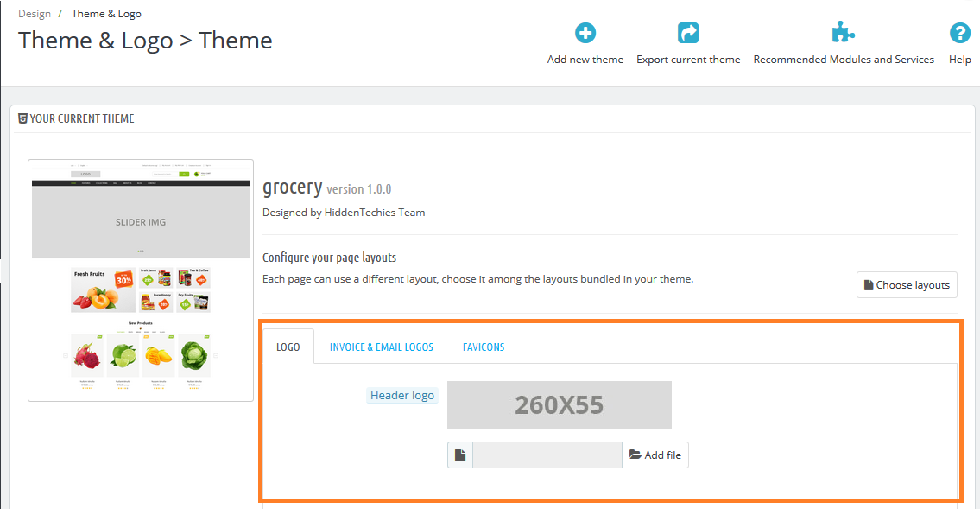The width and height of the screenshot is (980, 509).
Task: Click Theme & Logo breadcrumb item
Action: pos(106,14)
